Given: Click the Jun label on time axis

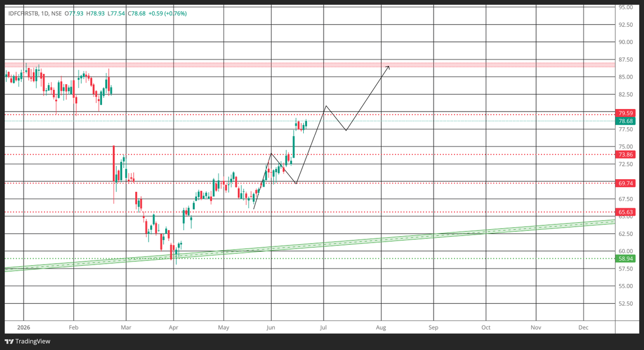Looking at the screenshot, I should click(x=271, y=326).
